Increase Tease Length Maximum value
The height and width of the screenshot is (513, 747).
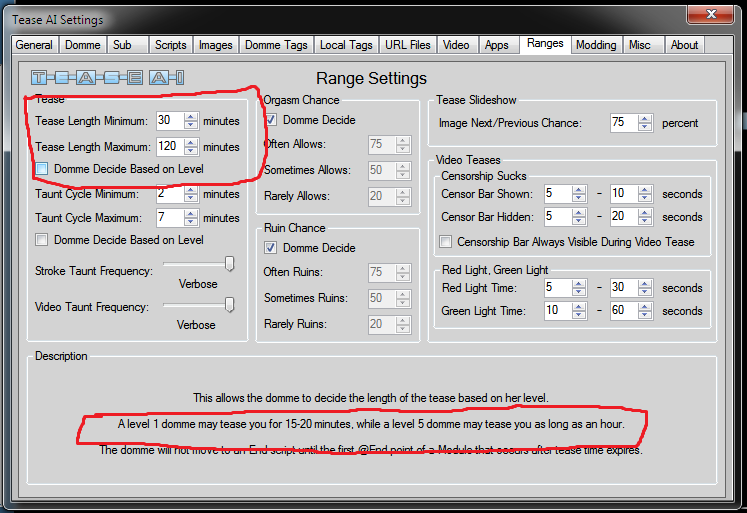(x=191, y=142)
